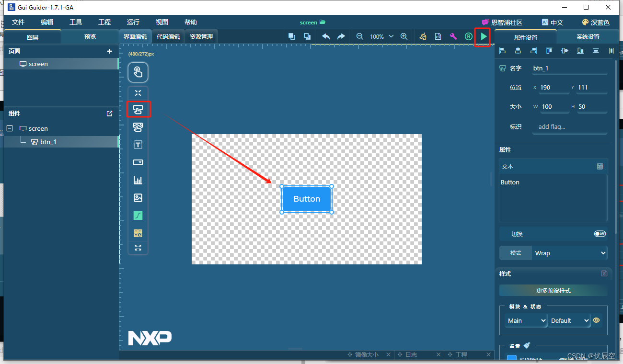The width and height of the screenshot is (623, 364).
Task: Pick the Label text widget icon
Action: 138,145
